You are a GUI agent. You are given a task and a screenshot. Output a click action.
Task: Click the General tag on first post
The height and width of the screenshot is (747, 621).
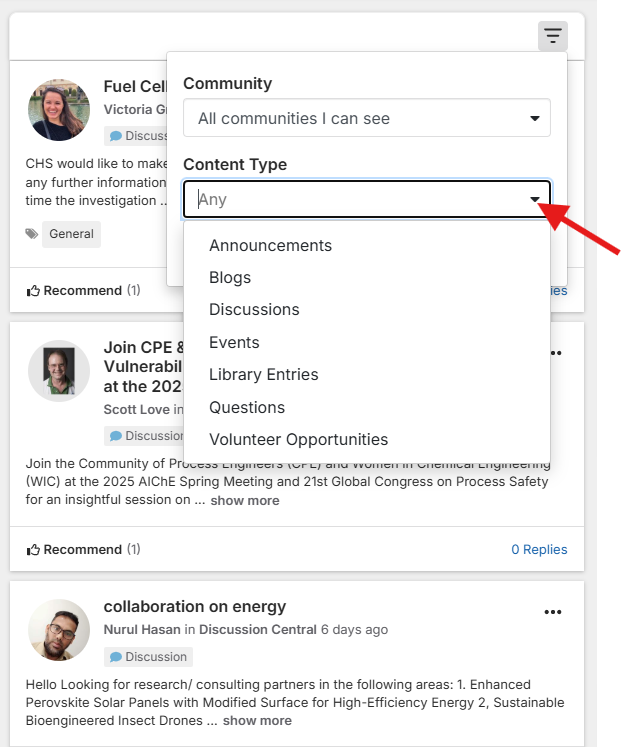pos(71,234)
